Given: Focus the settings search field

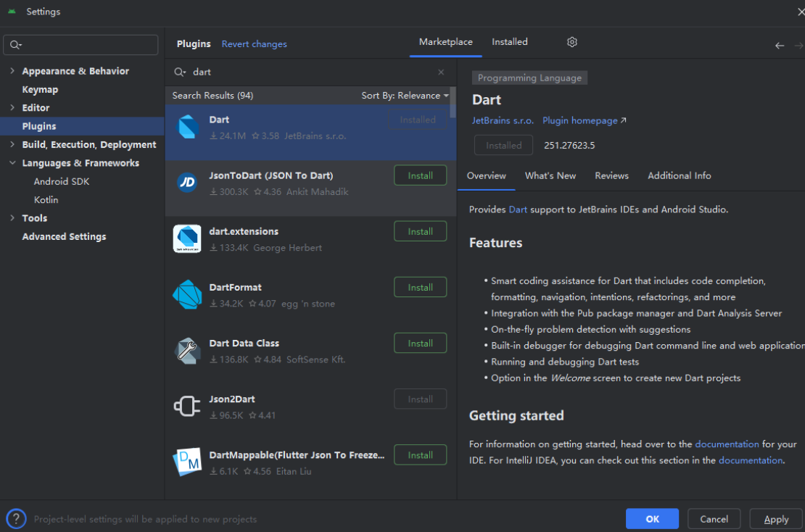Looking at the screenshot, I should (80, 45).
